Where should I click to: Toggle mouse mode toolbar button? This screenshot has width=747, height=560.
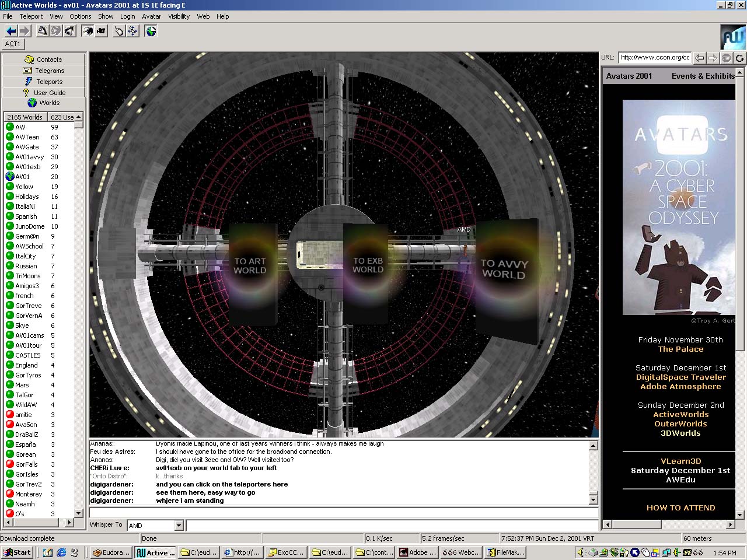click(119, 31)
